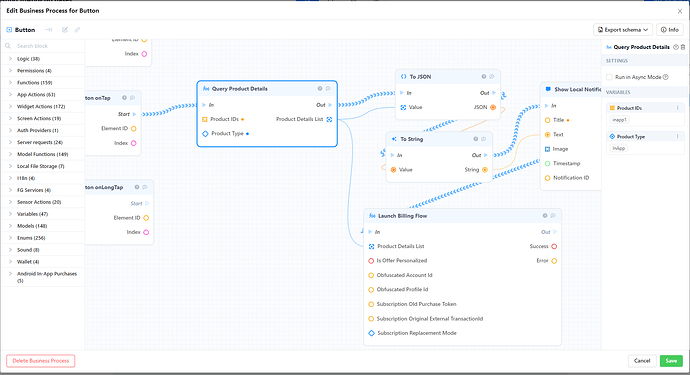Image resolution: width=690 pixels, height=375 pixels.
Task: Click the comment icon on onLongTap node
Action: coord(145,187)
